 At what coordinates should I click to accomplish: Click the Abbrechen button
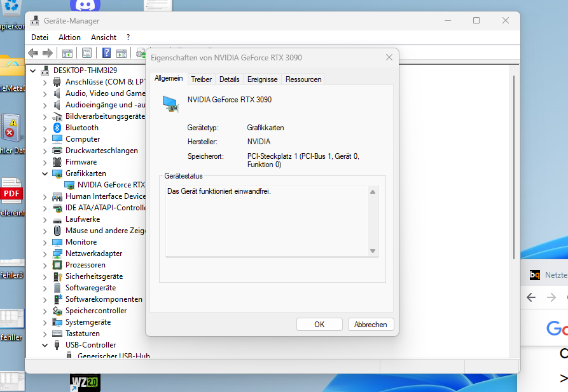(x=371, y=324)
